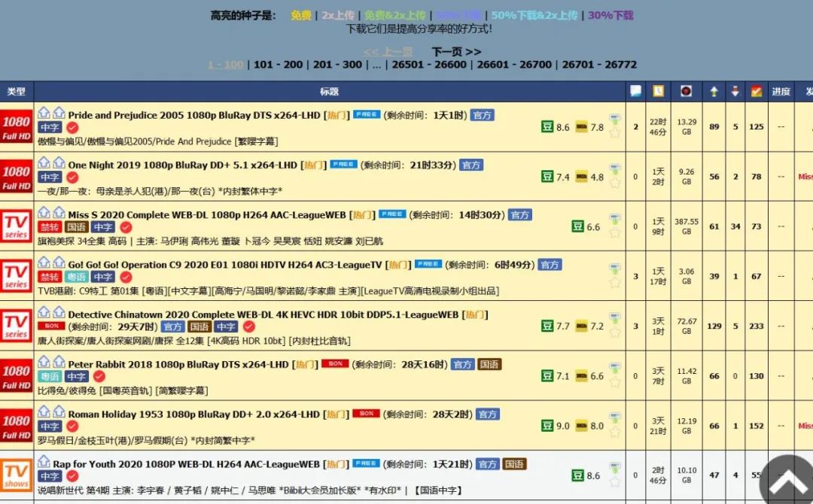Sort by the 进度 column header
Screen dimensions: 813x504
click(x=781, y=92)
